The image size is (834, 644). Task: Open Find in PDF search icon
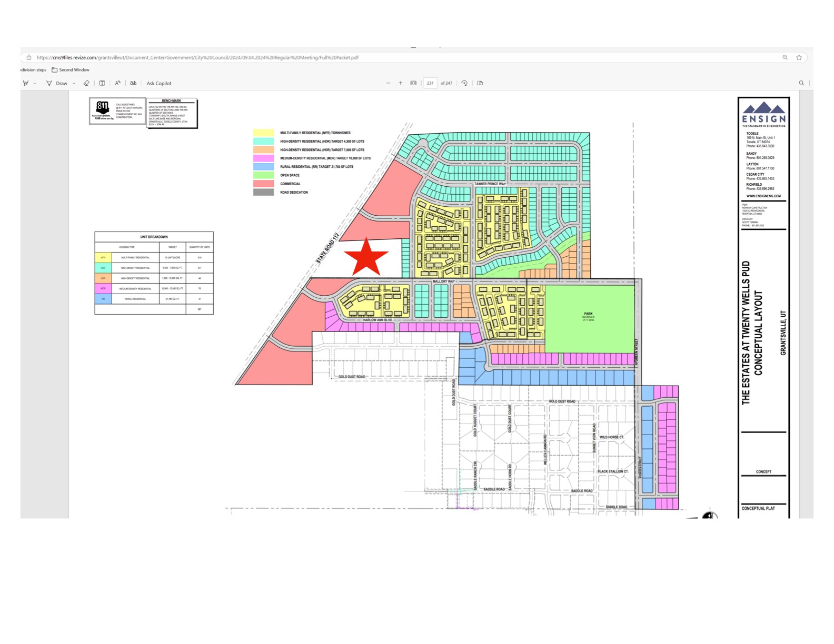tap(801, 83)
